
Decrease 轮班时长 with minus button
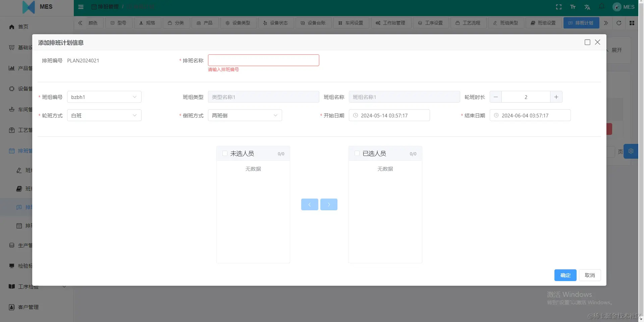pos(496,97)
